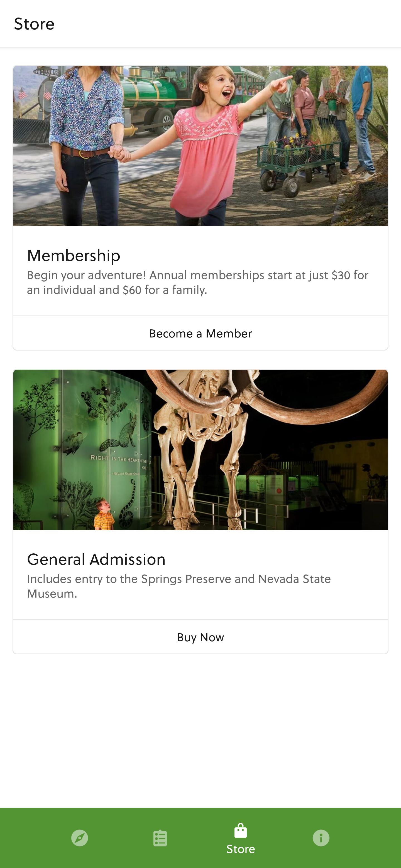Click the Springs Preserve entry description text

coord(179,586)
